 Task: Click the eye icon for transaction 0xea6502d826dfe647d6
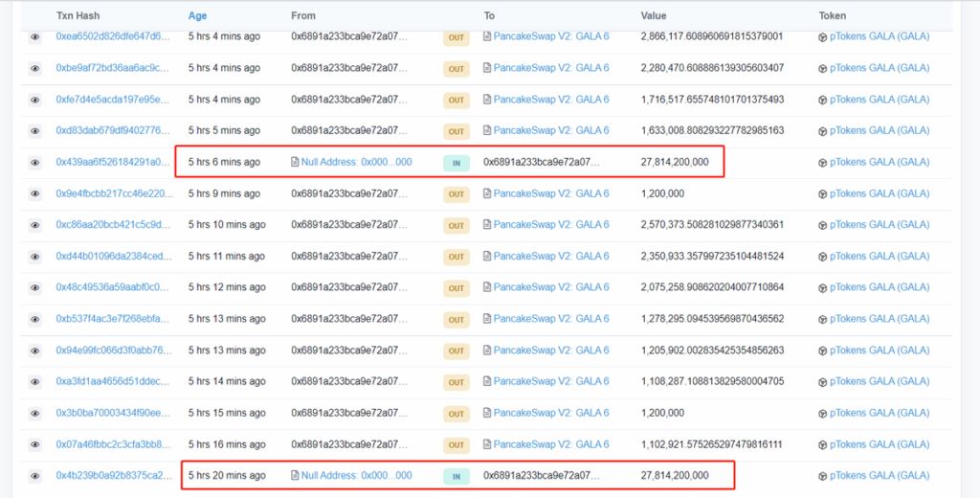coord(35,37)
